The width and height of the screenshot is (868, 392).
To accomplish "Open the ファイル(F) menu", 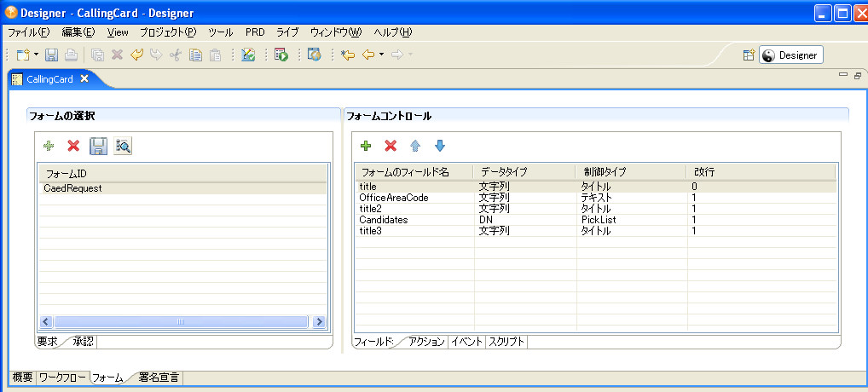I will click(x=28, y=32).
